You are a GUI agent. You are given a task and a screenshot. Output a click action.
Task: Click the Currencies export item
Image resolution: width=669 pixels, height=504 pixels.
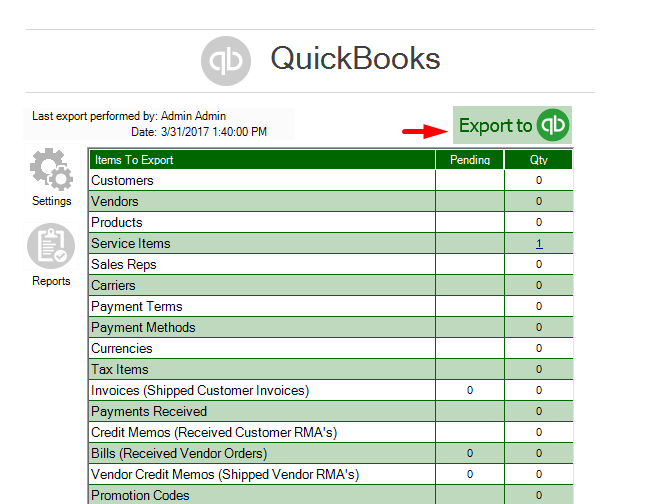click(x=122, y=349)
